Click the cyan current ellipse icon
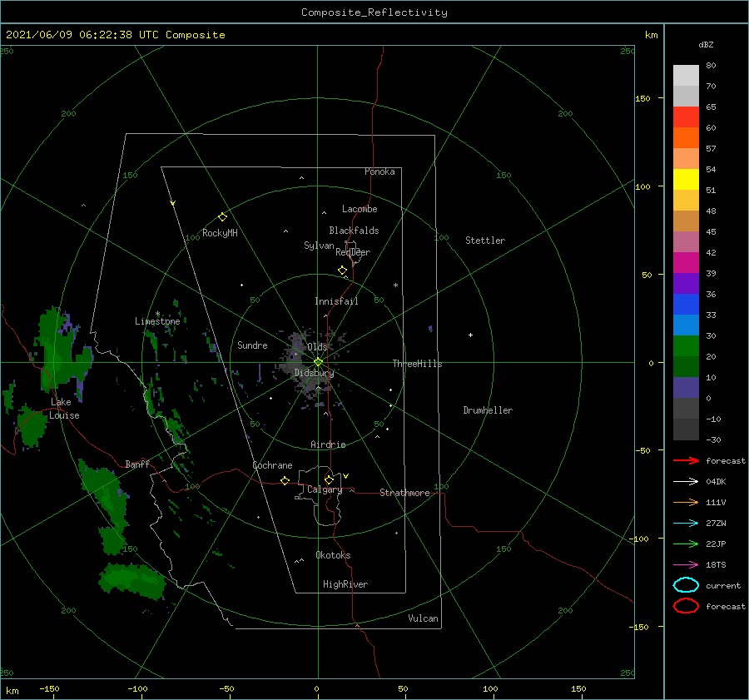The height and width of the screenshot is (700, 749). pos(686,585)
